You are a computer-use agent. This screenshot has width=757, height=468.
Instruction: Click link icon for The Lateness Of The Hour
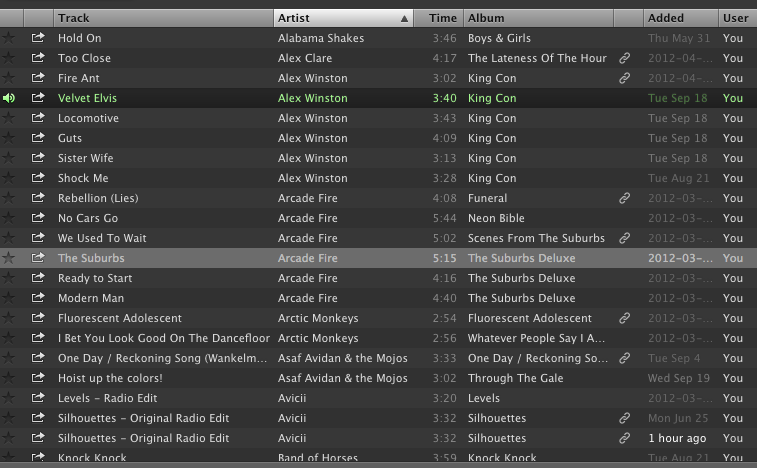click(624, 58)
